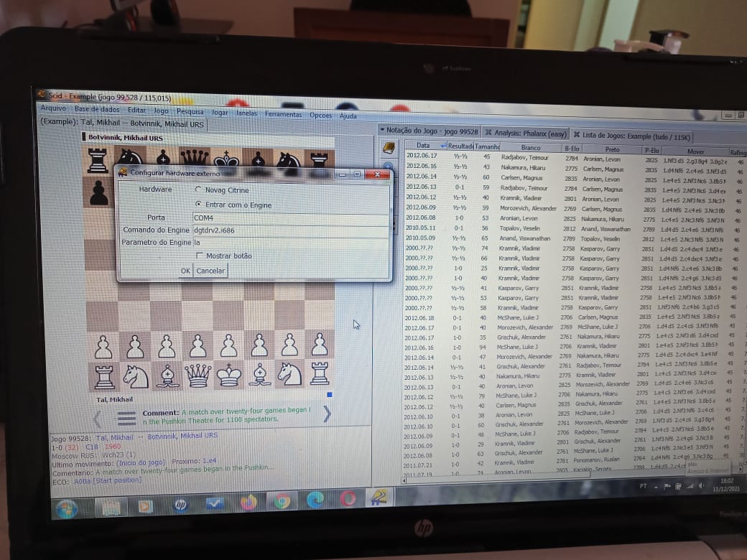The width and height of the screenshot is (747, 560).
Task: Click the black pawn beside the dialog
Action: [98, 193]
